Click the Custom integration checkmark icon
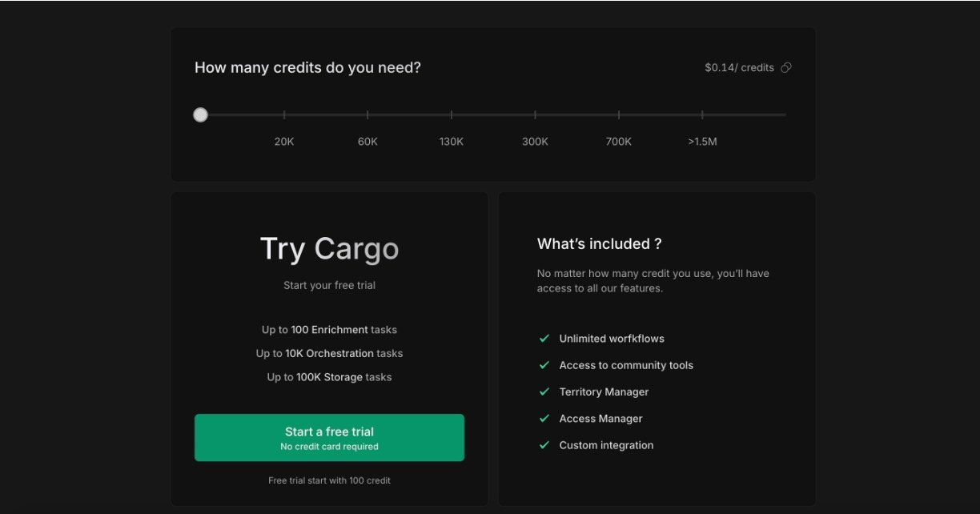Image resolution: width=980 pixels, height=514 pixels. (544, 445)
